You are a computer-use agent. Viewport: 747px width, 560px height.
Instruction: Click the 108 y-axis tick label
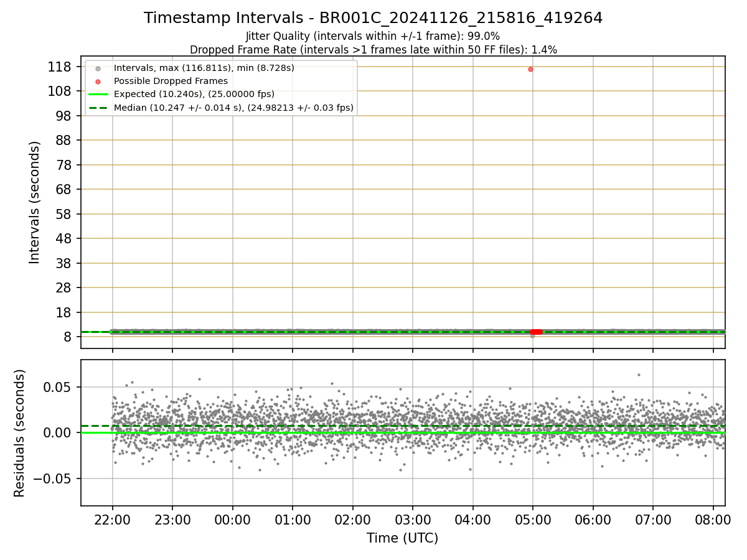[x=60, y=91]
